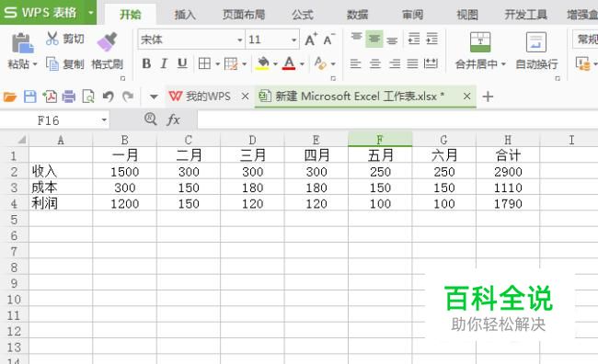This screenshot has height=364, width=598.
Task: Click the distributed alignment icon
Action: click(431, 63)
